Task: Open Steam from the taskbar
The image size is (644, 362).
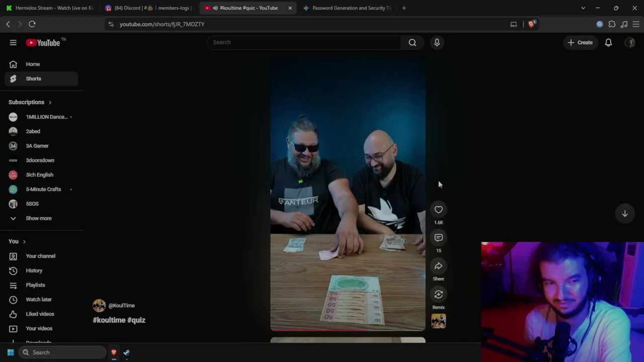Action: [x=126, y=352]
